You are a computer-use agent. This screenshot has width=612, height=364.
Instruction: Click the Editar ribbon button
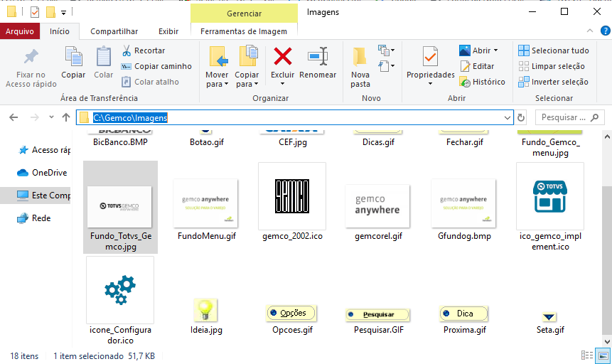pyautogui.click(x=477, y=66)
